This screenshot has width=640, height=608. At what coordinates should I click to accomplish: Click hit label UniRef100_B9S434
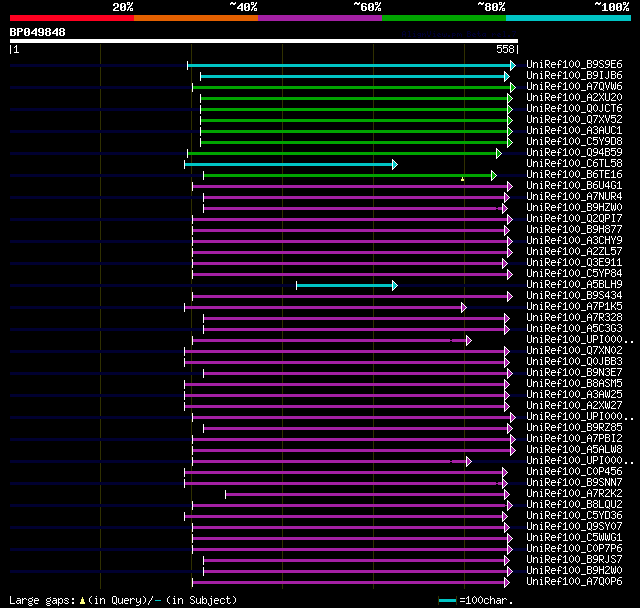pyautogui.click(x=574, y=296)
